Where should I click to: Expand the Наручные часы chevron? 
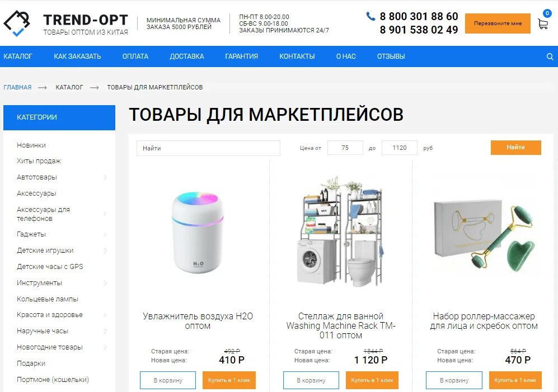tap(105, 331)
